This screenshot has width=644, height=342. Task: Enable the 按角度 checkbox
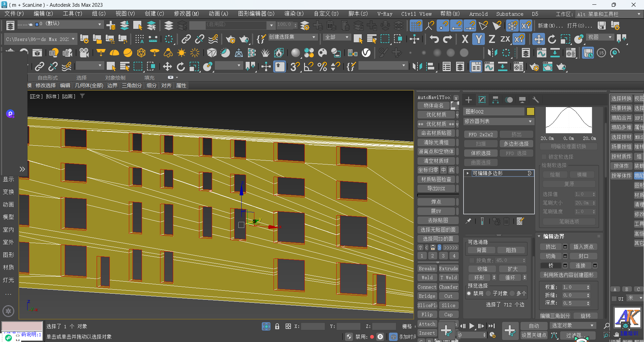[x=472, y=260]
